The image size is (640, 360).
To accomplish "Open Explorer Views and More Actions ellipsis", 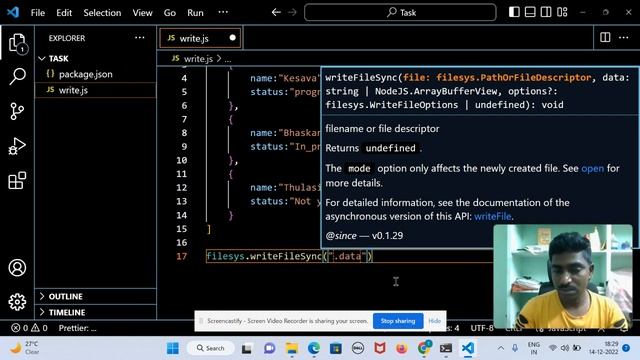I will (140, 38).
